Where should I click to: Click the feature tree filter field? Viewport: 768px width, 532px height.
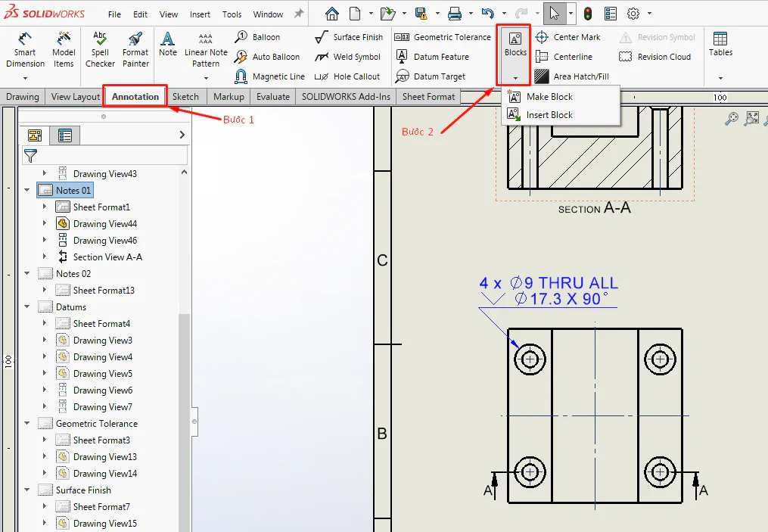pyautogui.click(x=105, y=156)
